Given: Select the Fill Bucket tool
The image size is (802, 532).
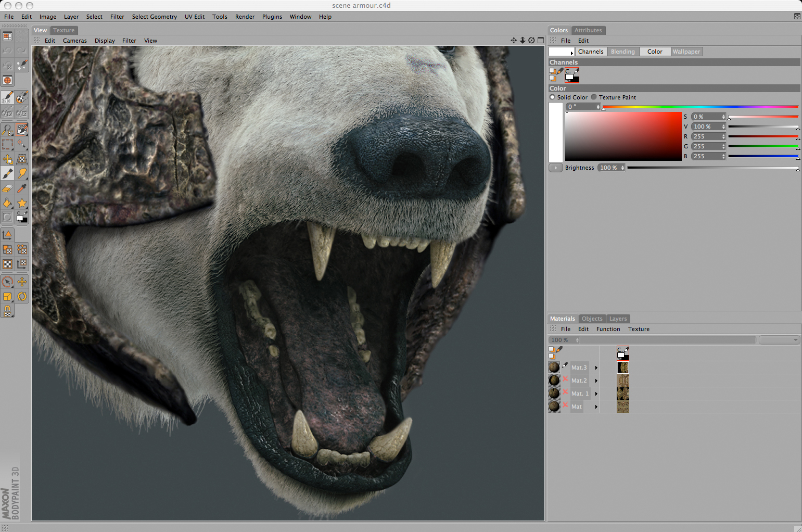Looking at the screenshot, I should [x=8, y=203].
